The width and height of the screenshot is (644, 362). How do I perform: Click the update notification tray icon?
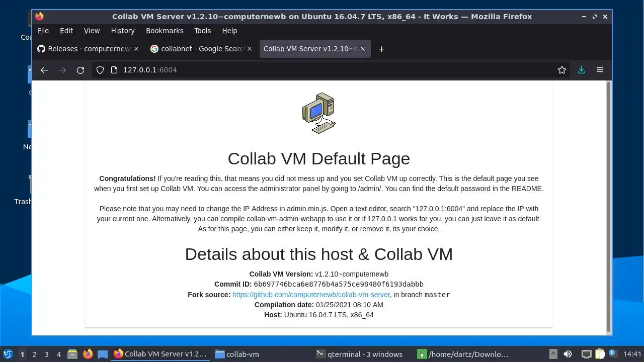tap(613, 354)
